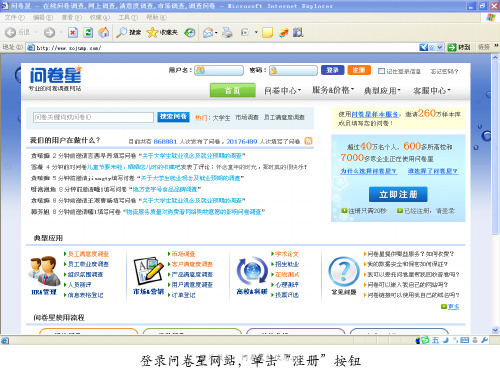Click the Mail envelope toolbar icon
The height and width of the screenshot is (375, 500).
click(x=208, y=32)
